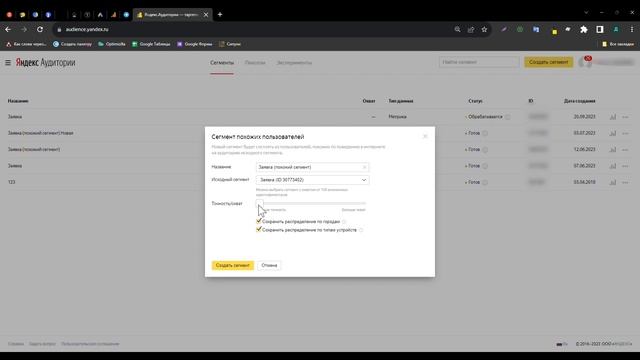Viewport: 640px width, 360px height.
Task: Open the Задать вопрос footer link
Action: (x=42, y=344)
